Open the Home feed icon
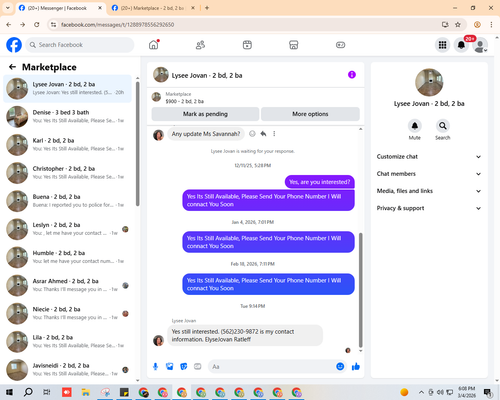This screenshot has height=400, width=500. click(x=154, y=45)
